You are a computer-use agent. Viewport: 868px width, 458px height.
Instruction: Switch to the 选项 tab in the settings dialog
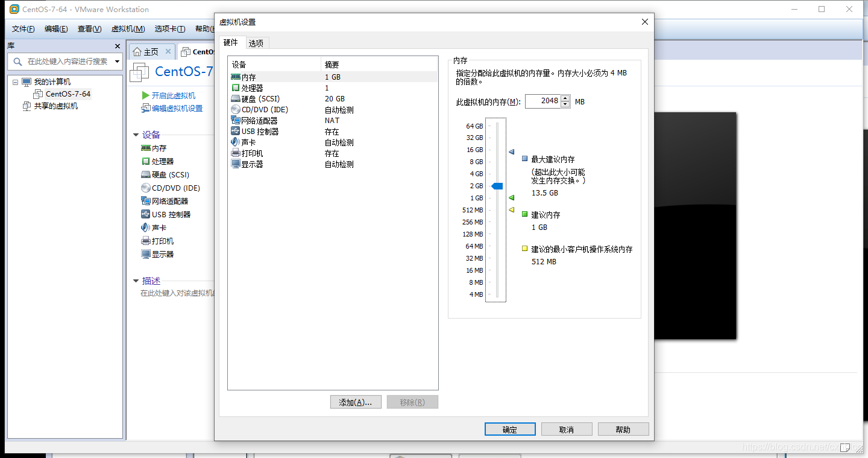coord(256,43)
